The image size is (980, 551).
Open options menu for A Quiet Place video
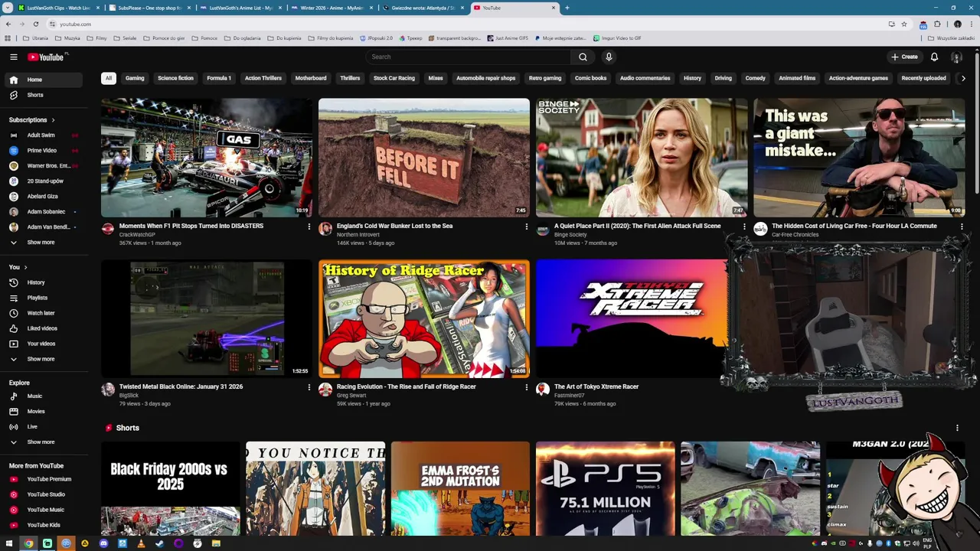[743, 227]
